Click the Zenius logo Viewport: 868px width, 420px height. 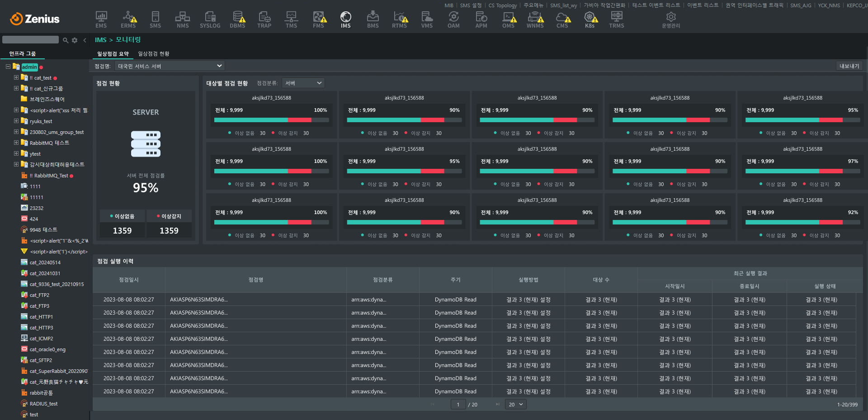coord(35,19)
